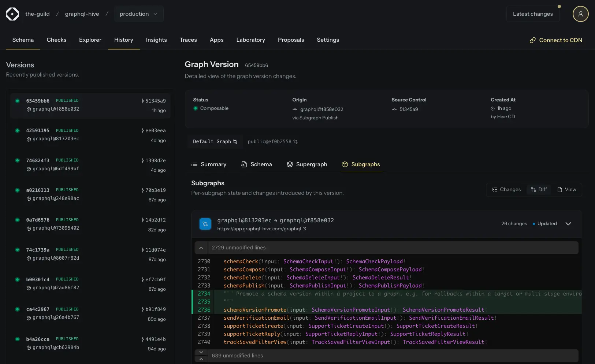The height and width of the screenshot is (364, 595).
Task: Click the package icon beside graphql@813203ec
Action: [29, 139]
